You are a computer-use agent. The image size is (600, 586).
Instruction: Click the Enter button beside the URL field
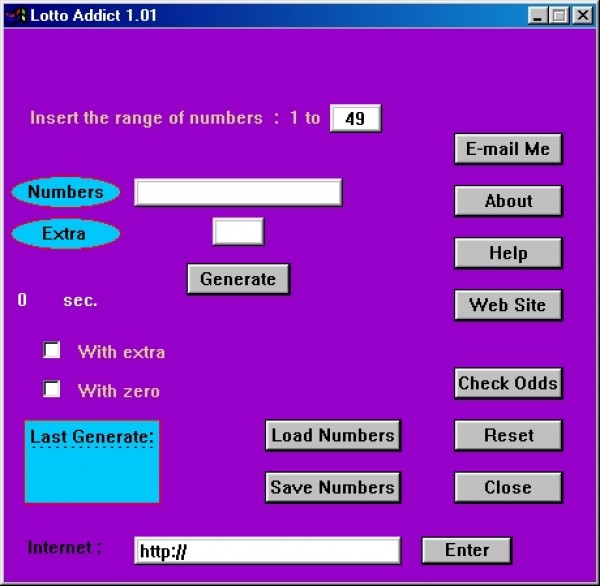coord(466,550)
